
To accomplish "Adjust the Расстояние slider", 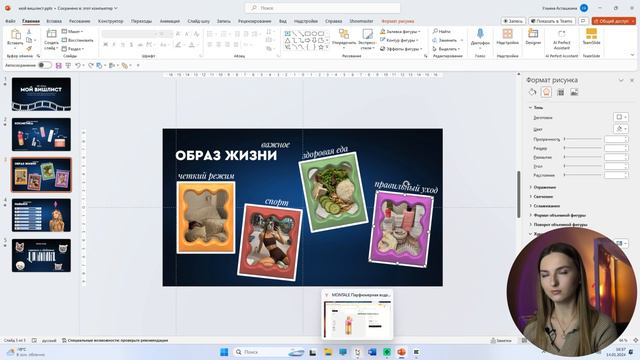I will pos(583,175).
